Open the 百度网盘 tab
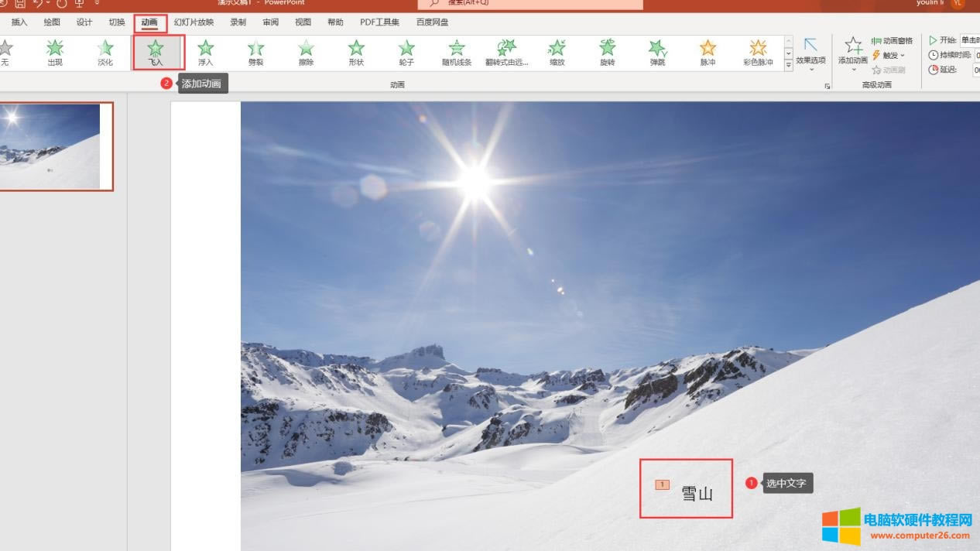980x551 pixels. click(433, 22)
